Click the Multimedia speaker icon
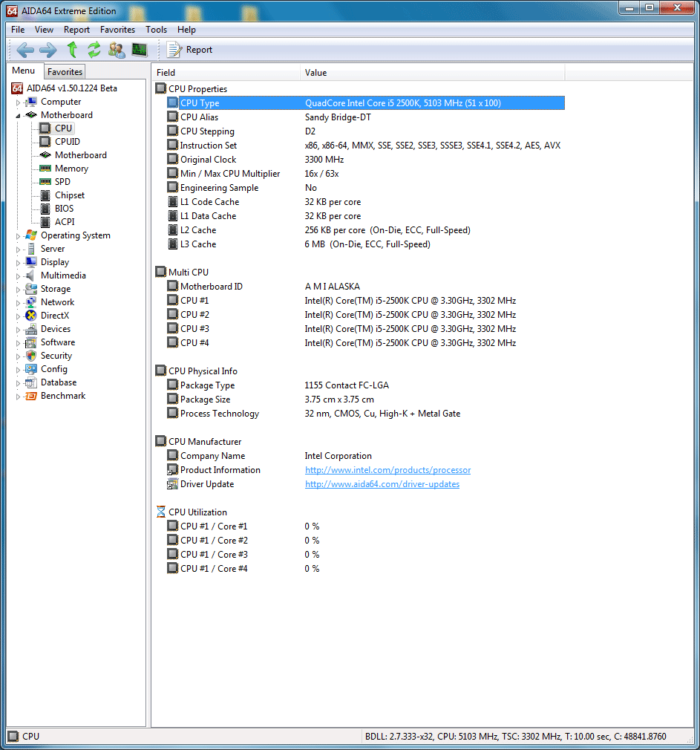 pyautogui.click(x=30, y=275)
